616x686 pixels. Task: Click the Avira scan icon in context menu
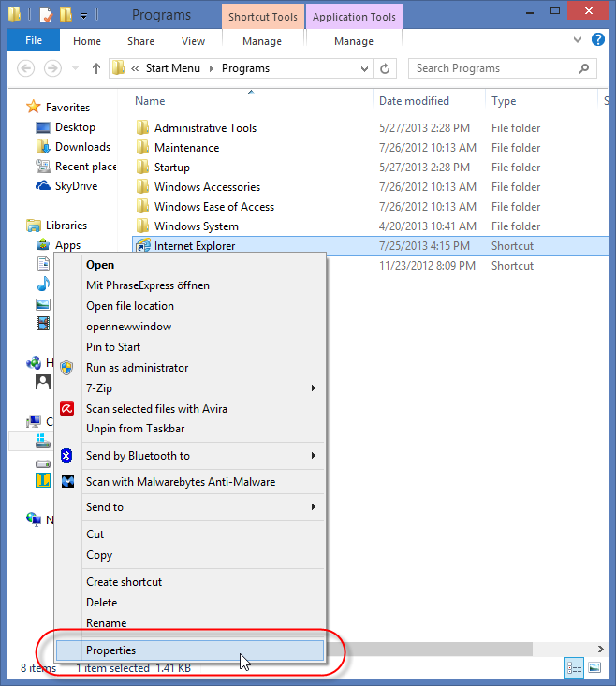coord(66,409)
